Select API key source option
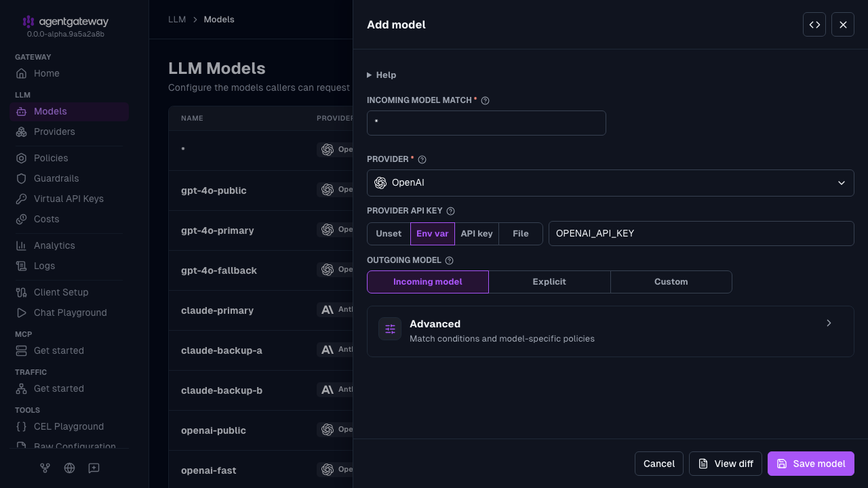This screenshot has width=868, height=488. (x=477, y=233)
